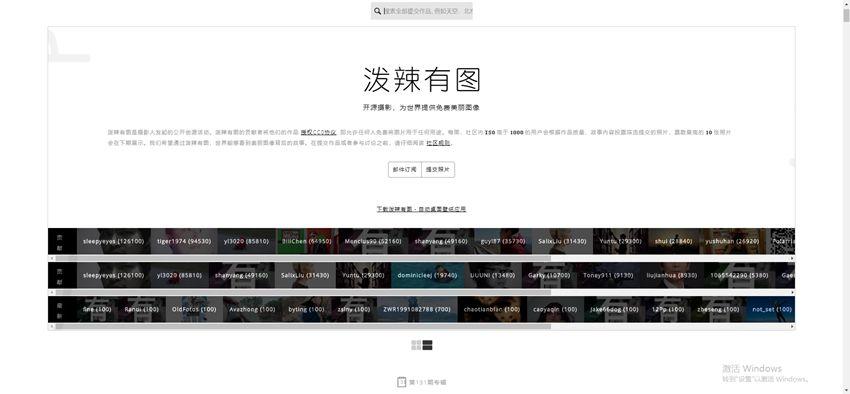Click right arrow of scrollbar under tiger1974 row
This screenshot has width=850, height=394.
(792, 259)
